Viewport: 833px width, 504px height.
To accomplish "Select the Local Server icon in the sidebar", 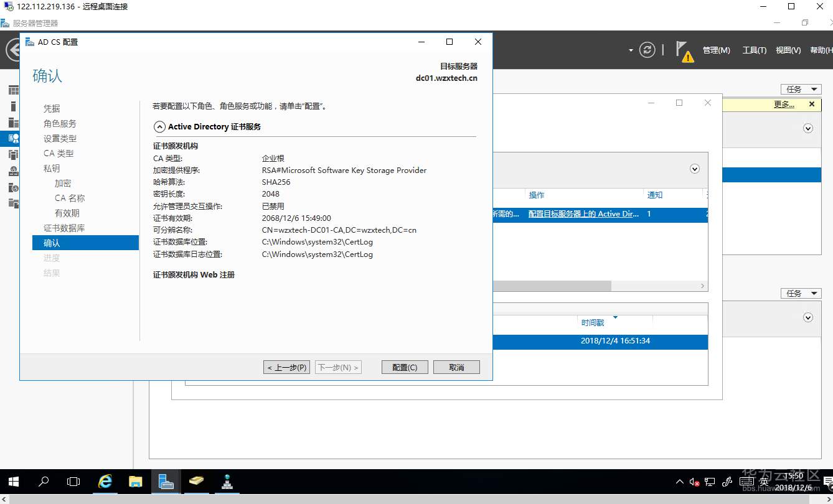I will (x=14, y=106).
